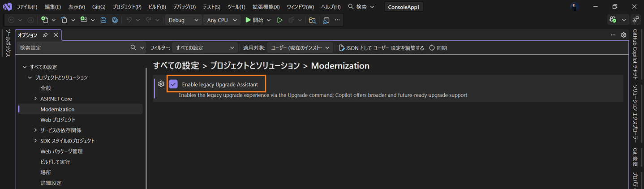Click the Undo arrow icon
The image size is (644, 189).
[129, 20]
